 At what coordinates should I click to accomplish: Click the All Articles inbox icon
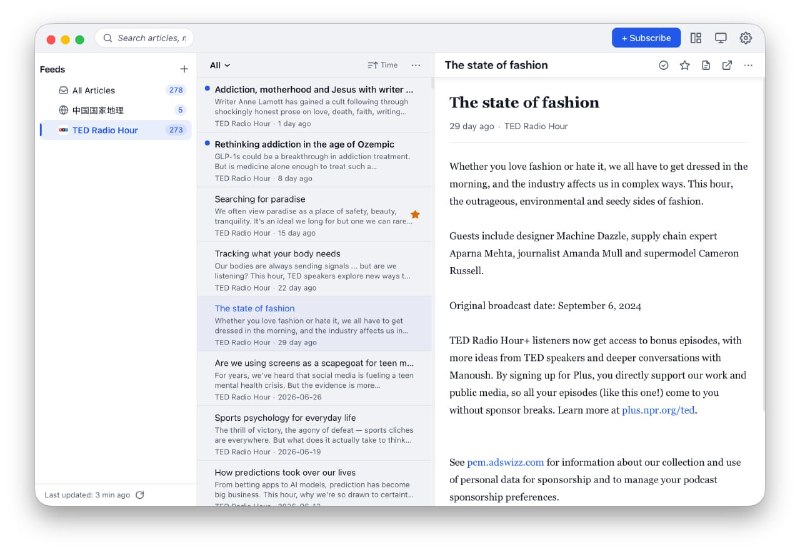point(63,90)
